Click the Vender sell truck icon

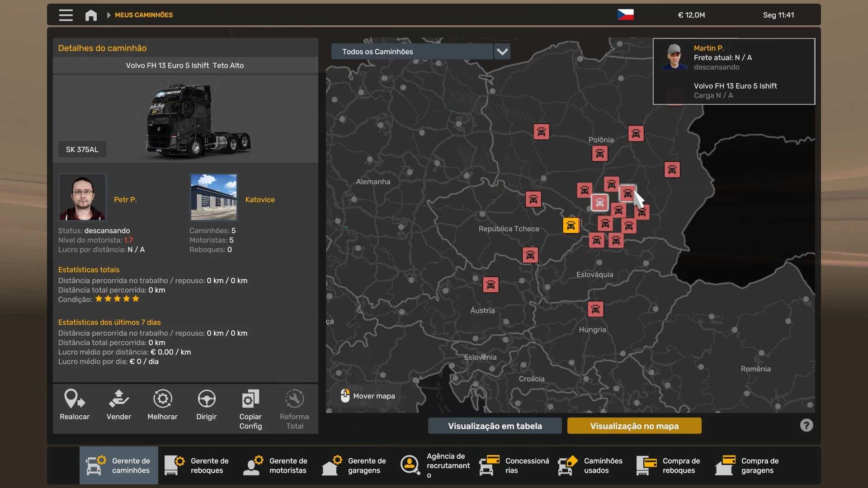click(x=118, y=399)
